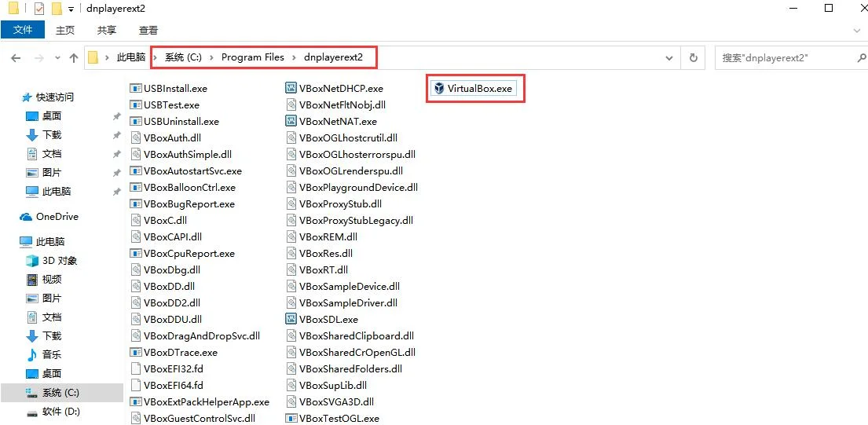Screen dimensions: 868x425
Task: Select VBoxAuth.dll file icon
Action: click(x=136, y=137)
